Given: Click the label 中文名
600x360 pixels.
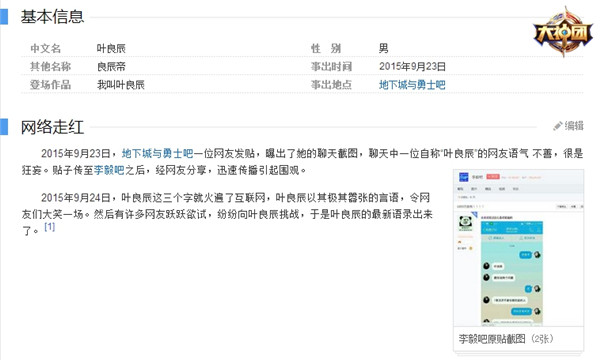Looking at the screenshot, I should tap(46, 49).
